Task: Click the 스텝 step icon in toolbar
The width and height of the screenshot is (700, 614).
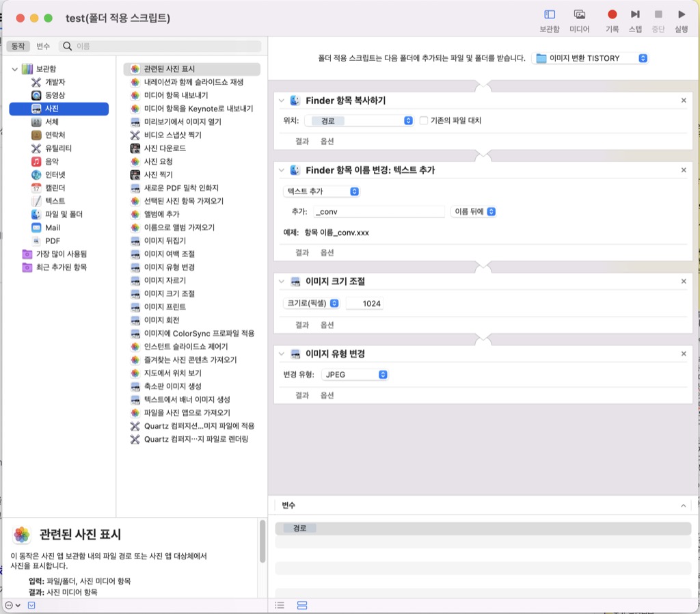Action: [x=636, y=14]
